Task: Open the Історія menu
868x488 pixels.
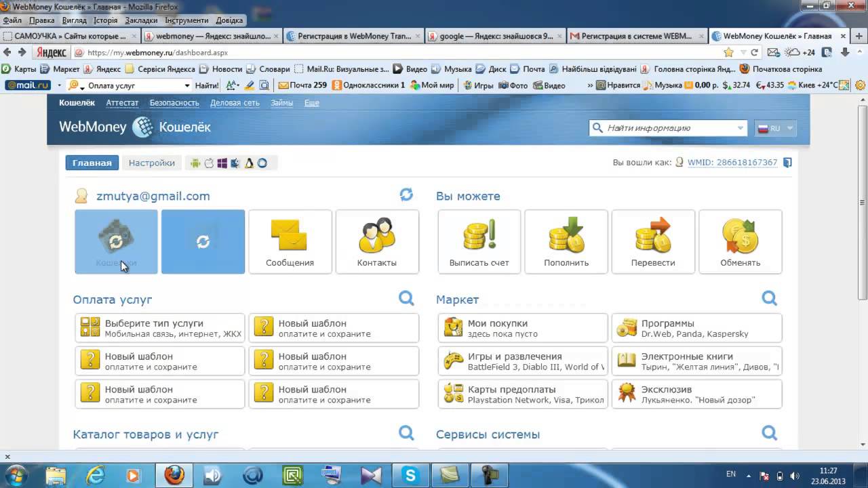Action: coord(106,20)
